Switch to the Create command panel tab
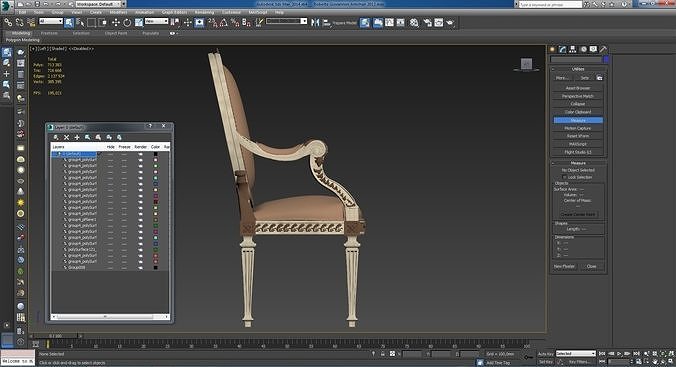Screen dimensions: 676x367 pos(552,49)
